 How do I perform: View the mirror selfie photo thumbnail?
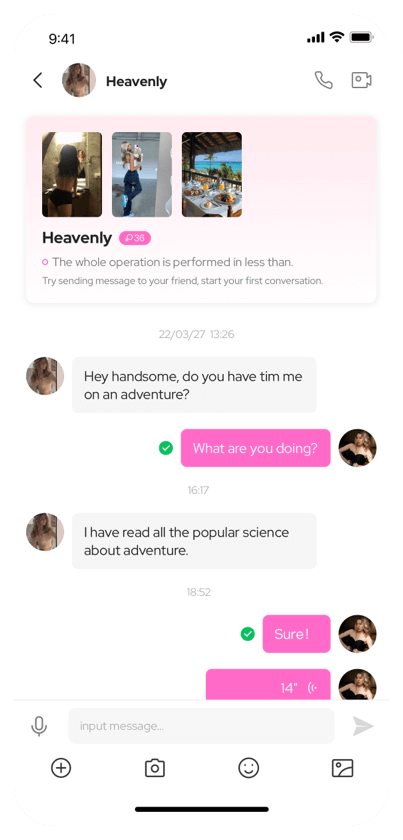coord(72,175)
